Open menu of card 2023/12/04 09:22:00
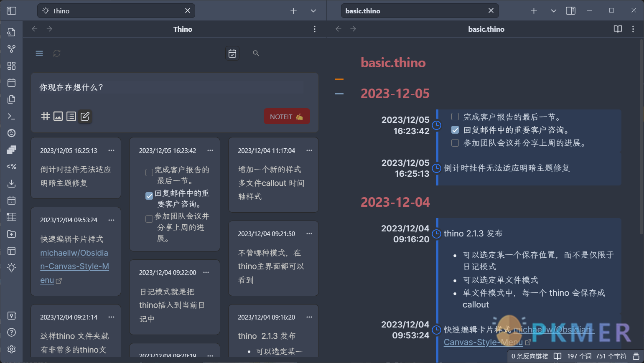The width and height of the screenshot is (644, 363). (206, 272)
